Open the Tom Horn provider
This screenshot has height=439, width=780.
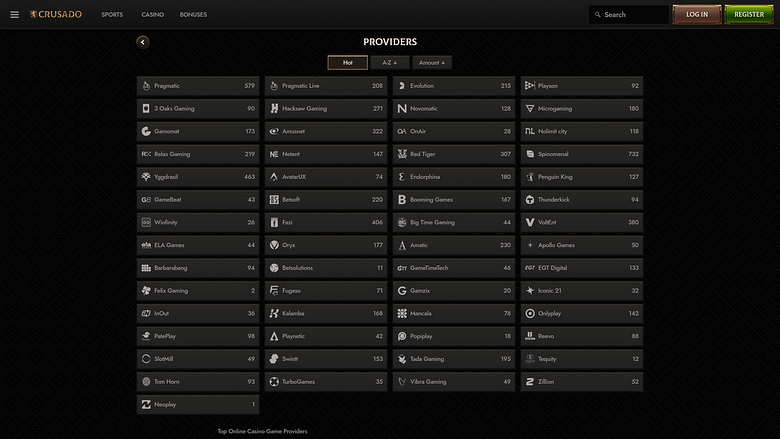coord(198,382)
